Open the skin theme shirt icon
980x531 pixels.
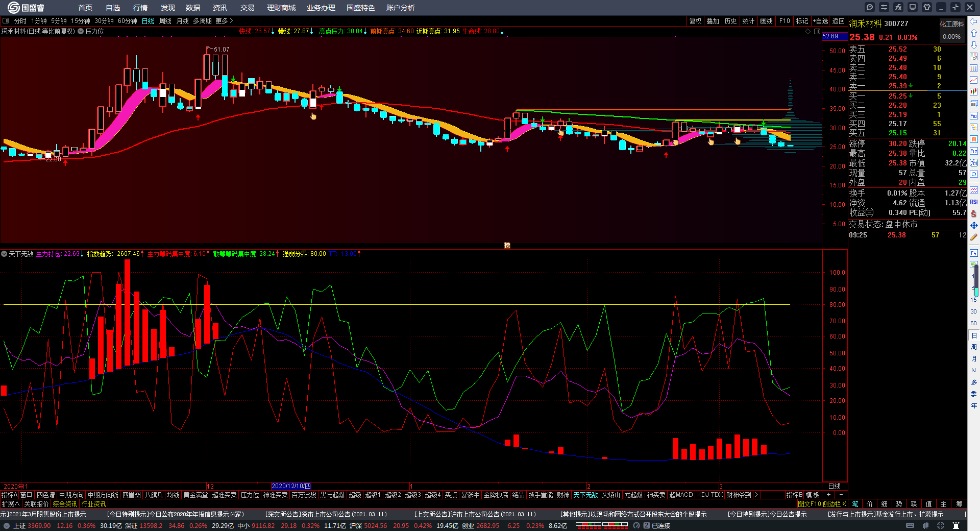coord(927,7)
